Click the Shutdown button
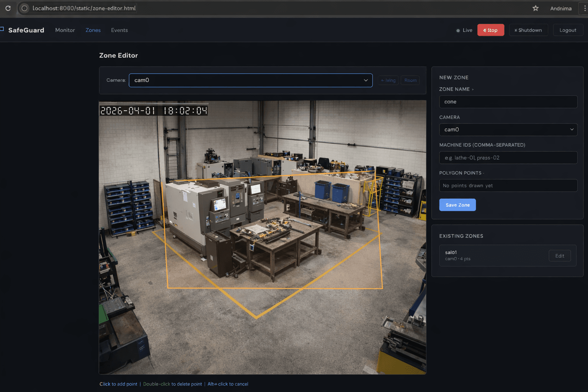The width and height of the screenshot is (588, 392). 528,30
